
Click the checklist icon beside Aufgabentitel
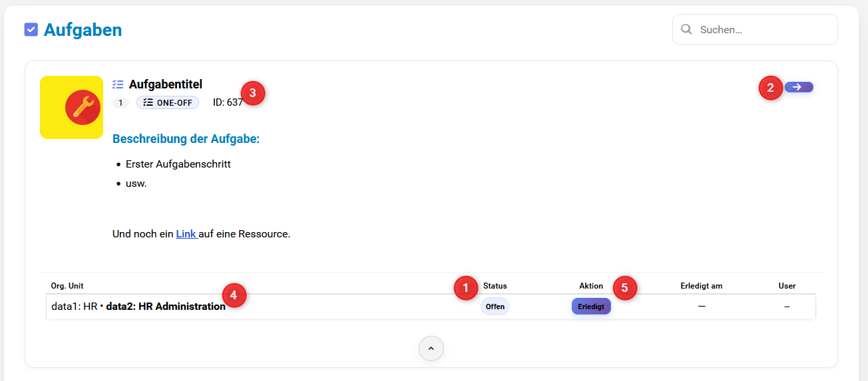(x=118, y=84)
